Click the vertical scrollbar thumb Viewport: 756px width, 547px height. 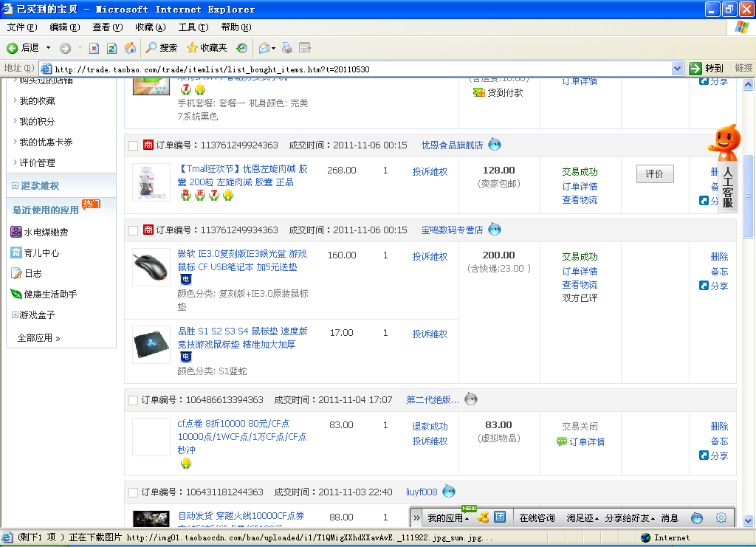(748, 196)
